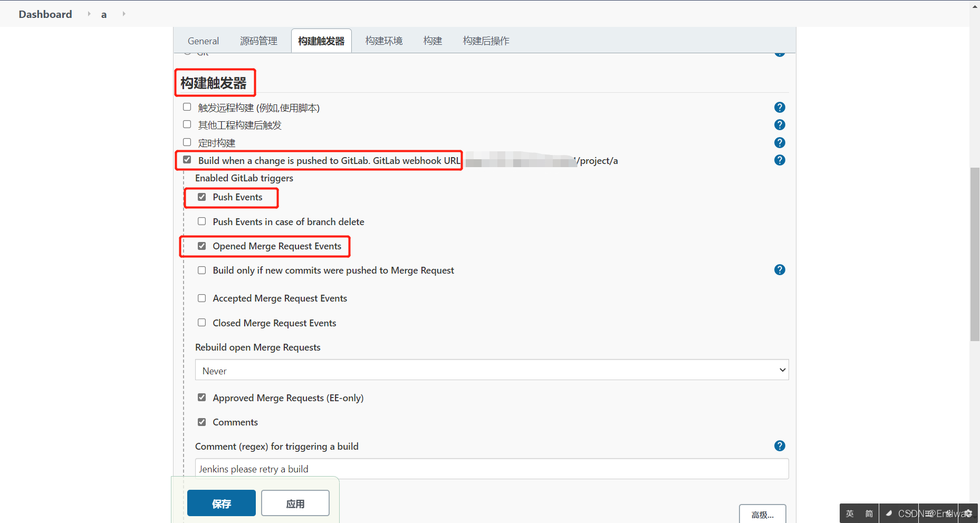980x523 pixels.
Task: Open the 高级... advanced options button
Action: (763, 515)
